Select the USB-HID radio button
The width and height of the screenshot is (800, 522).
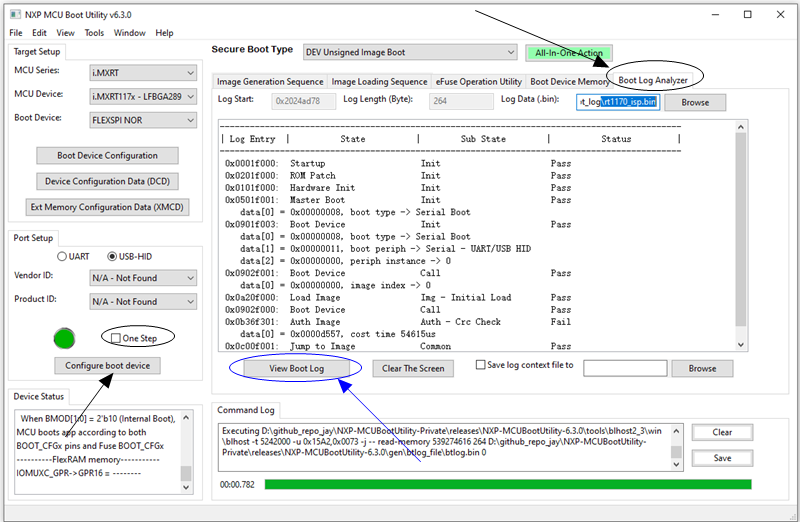[112, 256]
